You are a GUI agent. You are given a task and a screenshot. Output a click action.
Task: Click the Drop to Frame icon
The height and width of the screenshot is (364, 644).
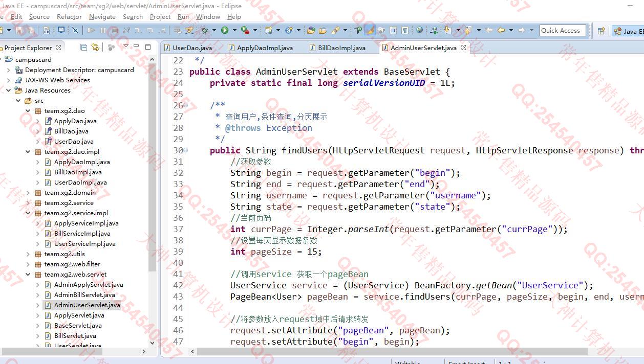pyautogui.click(x=177, y=30)
